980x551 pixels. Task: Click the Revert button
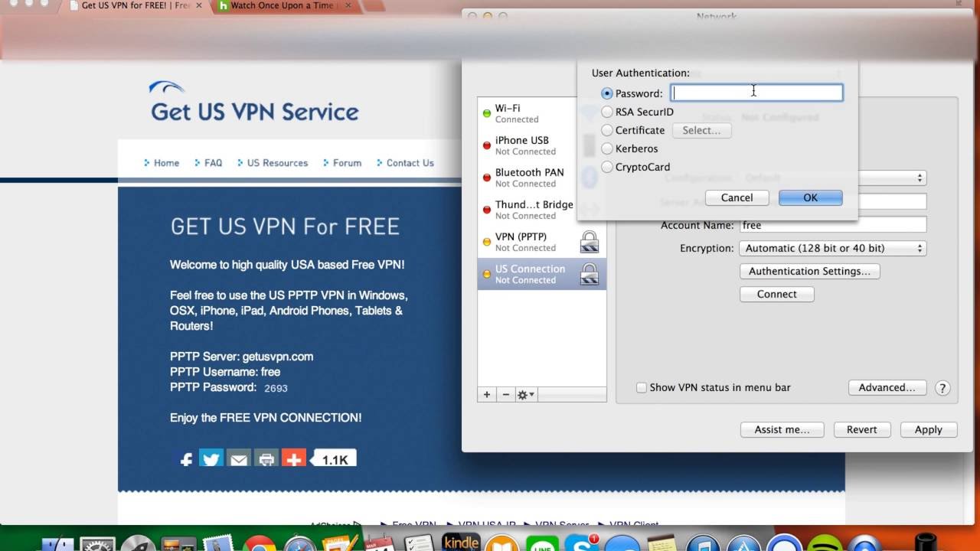click(861, 429)
